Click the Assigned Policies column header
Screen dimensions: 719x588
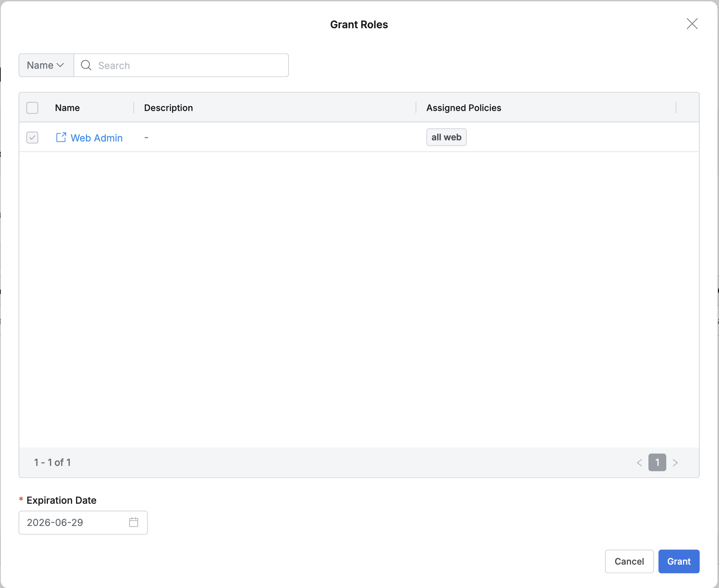pos(463,108)
